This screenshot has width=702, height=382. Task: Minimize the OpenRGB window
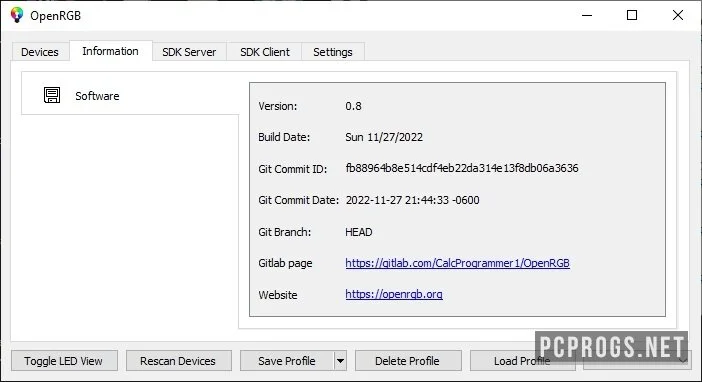point(587,15)
